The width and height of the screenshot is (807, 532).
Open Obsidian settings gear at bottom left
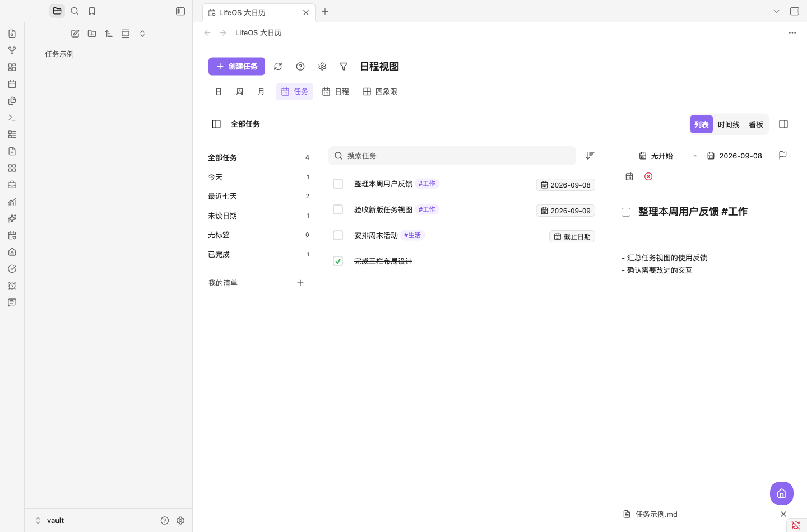[180, 520]
